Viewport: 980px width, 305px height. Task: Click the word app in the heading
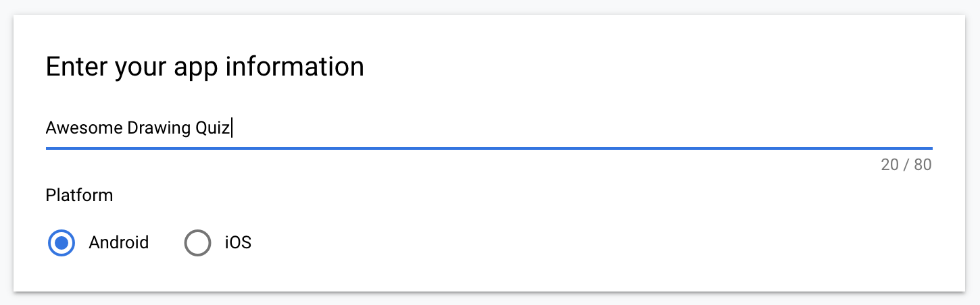(193, 67)
